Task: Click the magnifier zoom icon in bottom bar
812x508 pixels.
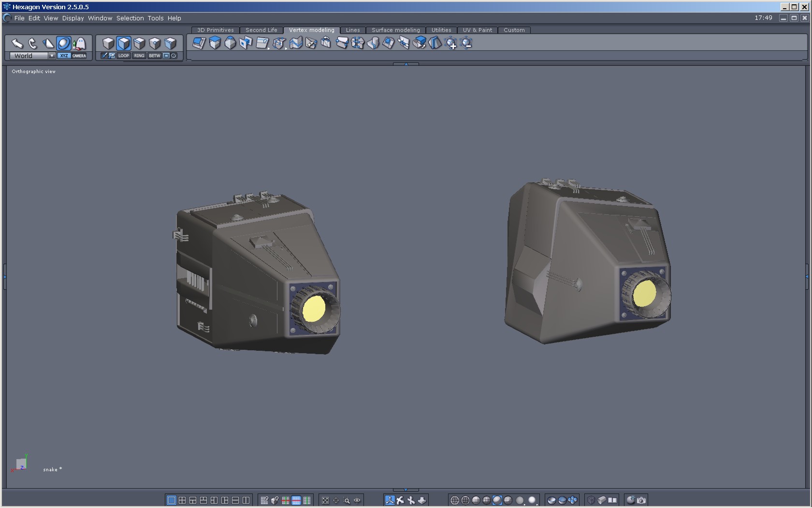Action: (x=347, y=500)
